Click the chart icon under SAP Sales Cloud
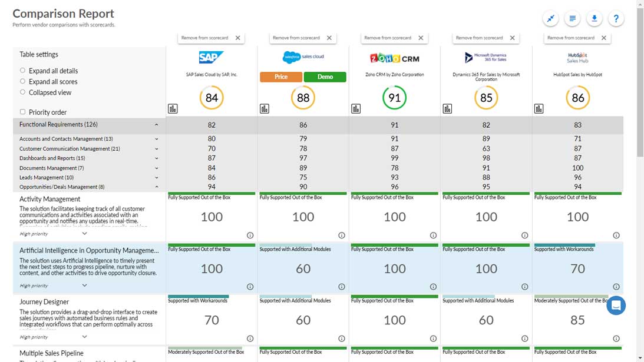 [173, 108]
